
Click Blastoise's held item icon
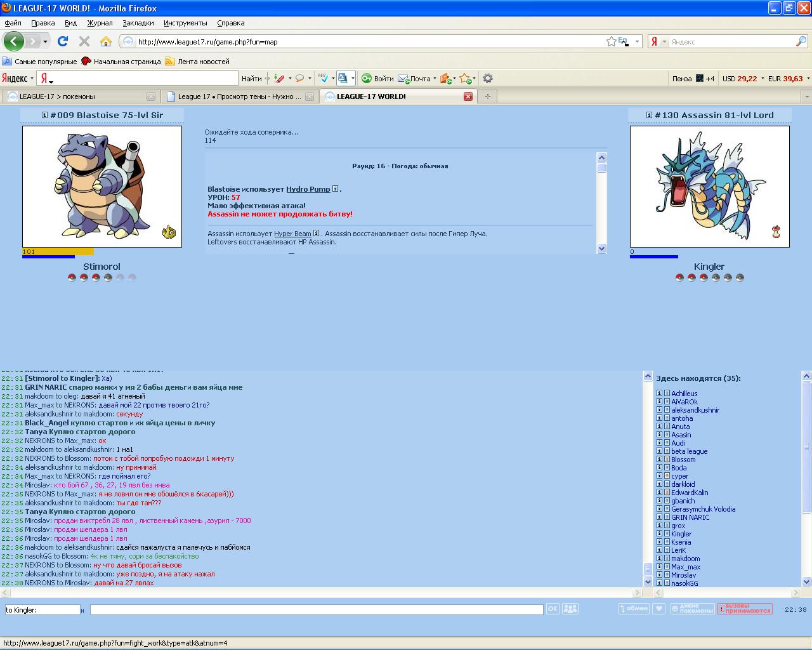tap(169, 232)
